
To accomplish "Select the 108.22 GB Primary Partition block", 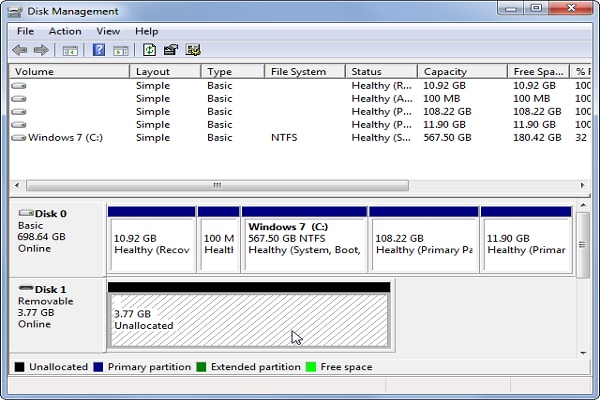I will point(424,239).
